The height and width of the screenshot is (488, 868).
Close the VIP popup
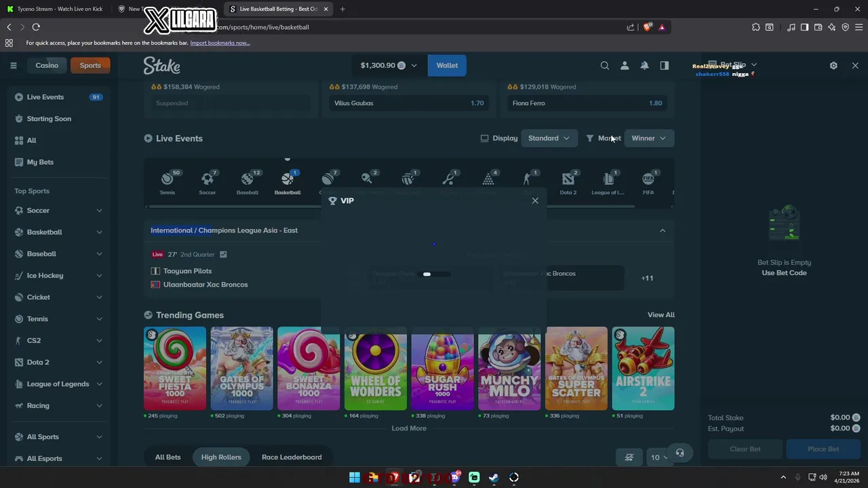[x=535, y=201]
